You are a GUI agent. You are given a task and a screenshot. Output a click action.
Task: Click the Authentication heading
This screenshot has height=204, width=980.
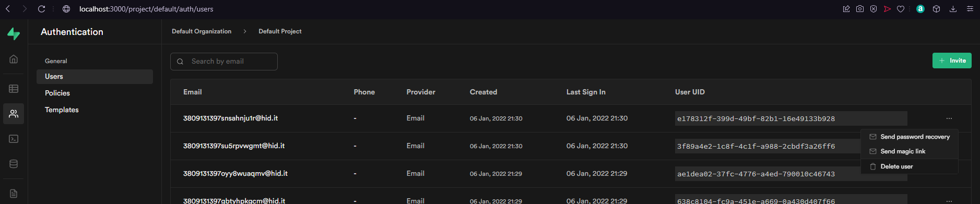tap(72, 32)
